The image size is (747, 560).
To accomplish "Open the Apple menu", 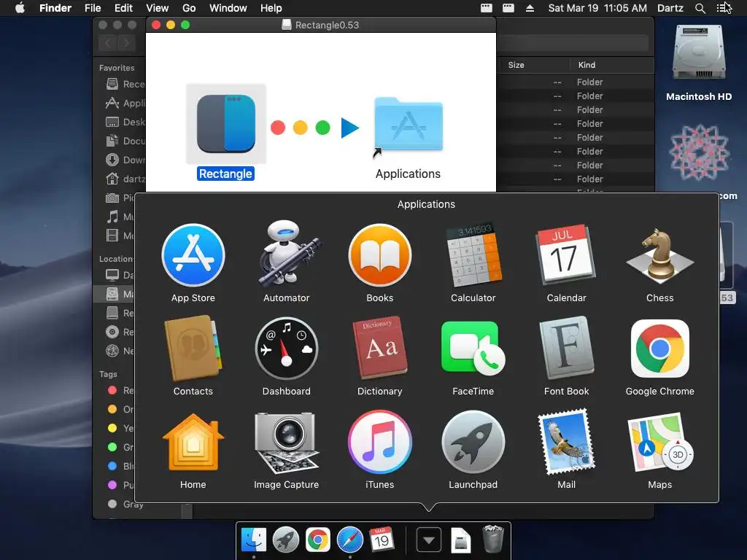I will pyautogui.click(x=20, y=8).
